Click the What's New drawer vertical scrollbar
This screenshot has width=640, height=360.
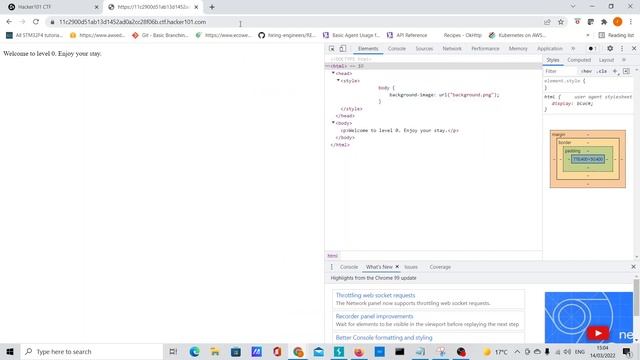coord(636,298)
